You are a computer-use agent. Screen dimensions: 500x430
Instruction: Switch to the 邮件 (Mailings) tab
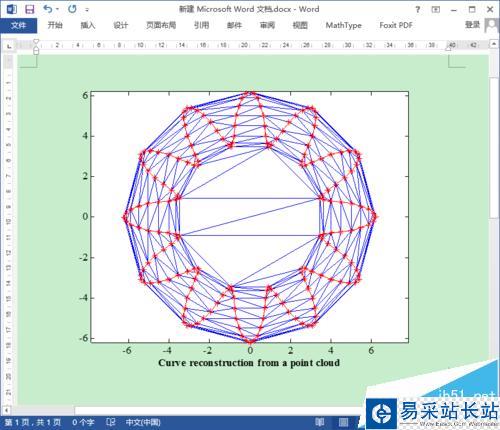tap(234, 25)
